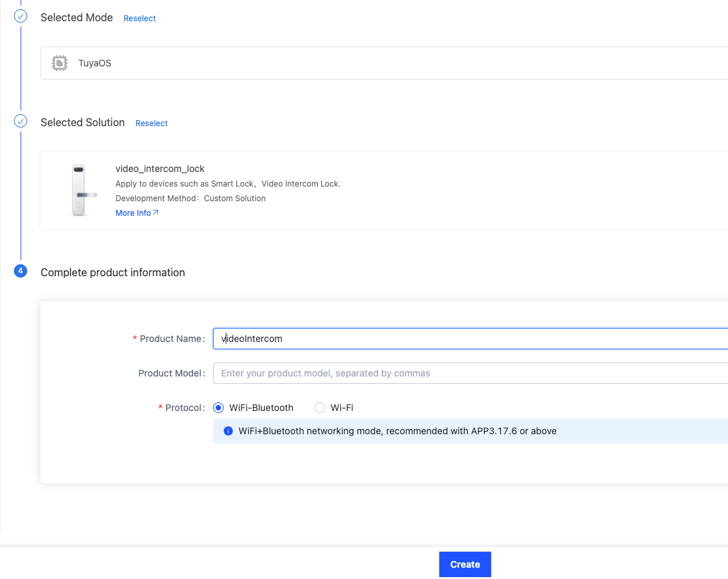The width and height of the screenshot is (728, 579).
Task: Click the video intercom lock product image
Action: pyautogui.click(x=79, y=190)
